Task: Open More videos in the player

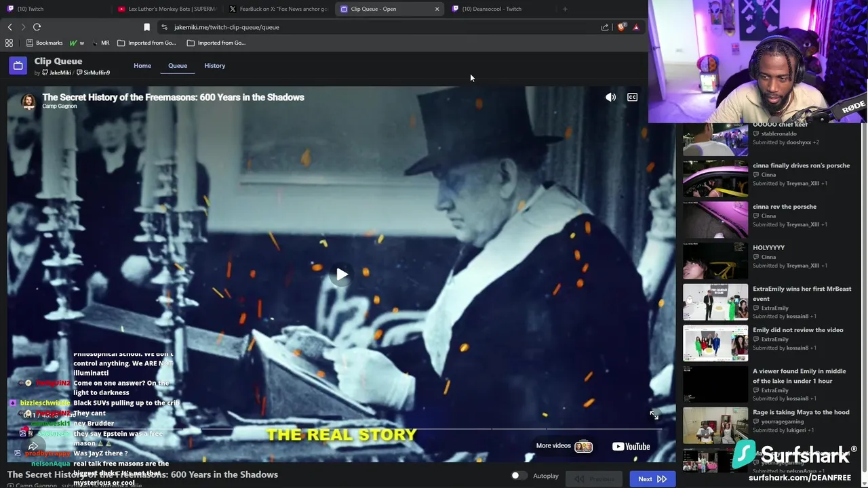Action: pyautogui.click(x=564, y=446)
